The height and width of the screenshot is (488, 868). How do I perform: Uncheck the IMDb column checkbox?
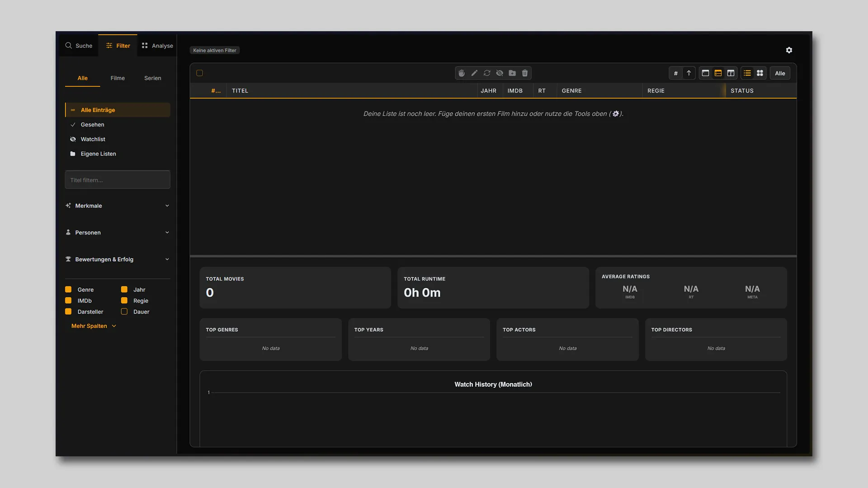click(x=68, y=300)
